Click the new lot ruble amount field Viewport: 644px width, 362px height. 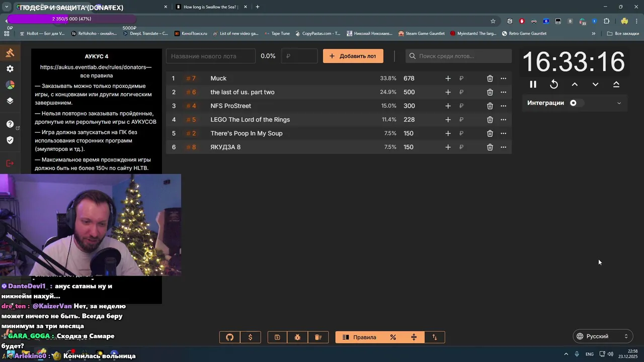pyautogui.click(x=300, y=56)
